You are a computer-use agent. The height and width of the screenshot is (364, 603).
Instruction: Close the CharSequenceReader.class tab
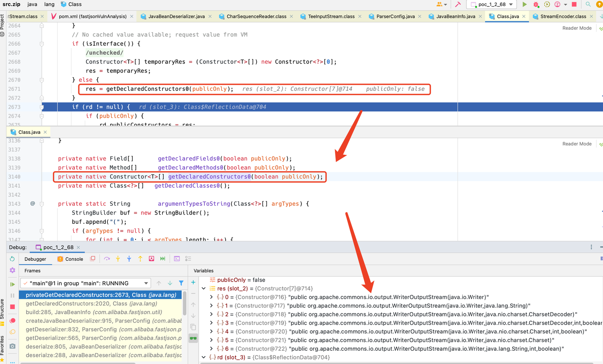(291, 16)
